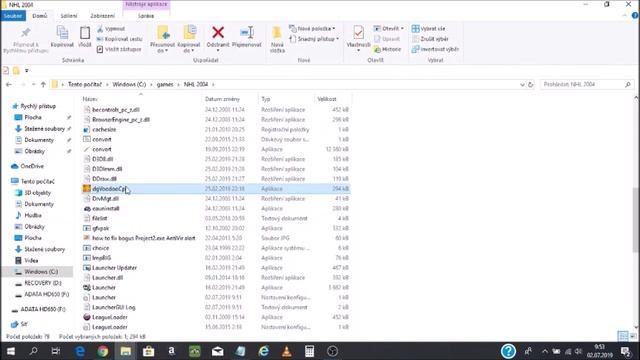Click Tento počítač in address breadcrumb

(84, 84)
